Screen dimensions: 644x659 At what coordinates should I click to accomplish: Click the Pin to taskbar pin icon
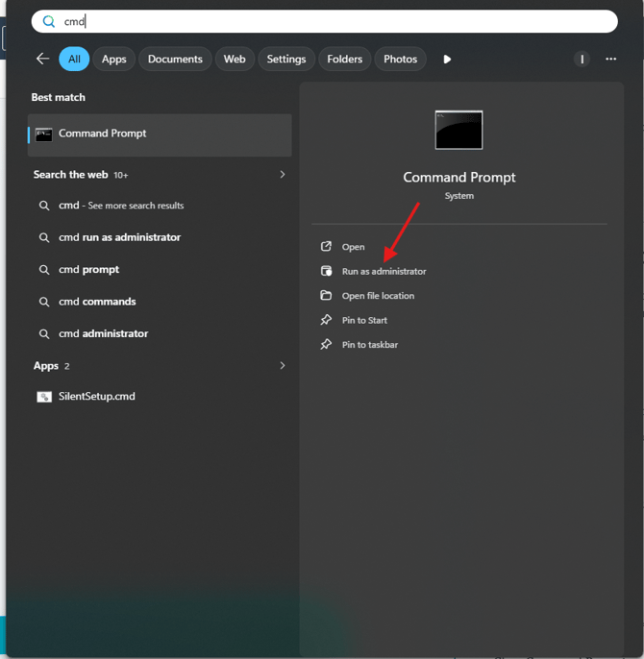point(326,344)
